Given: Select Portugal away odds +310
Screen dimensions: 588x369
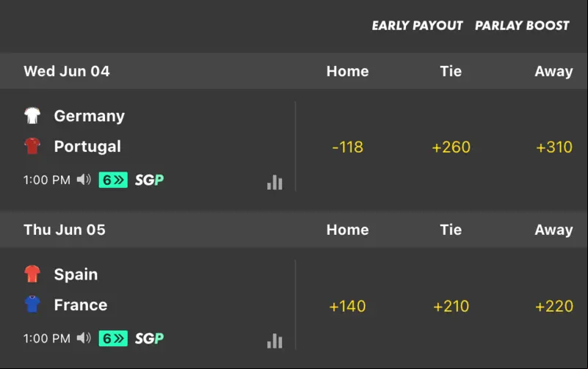Looking at the screenshot, I should 554,147.
